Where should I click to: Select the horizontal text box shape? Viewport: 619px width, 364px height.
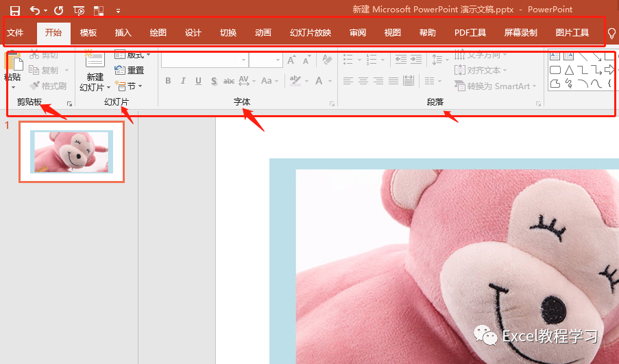(x=555, y=56)
